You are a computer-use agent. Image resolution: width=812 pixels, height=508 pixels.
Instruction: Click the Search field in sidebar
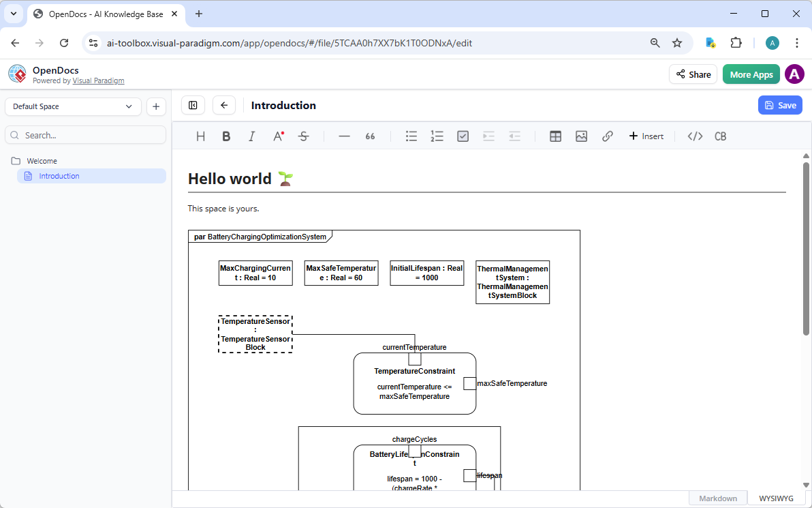[85, 134]
